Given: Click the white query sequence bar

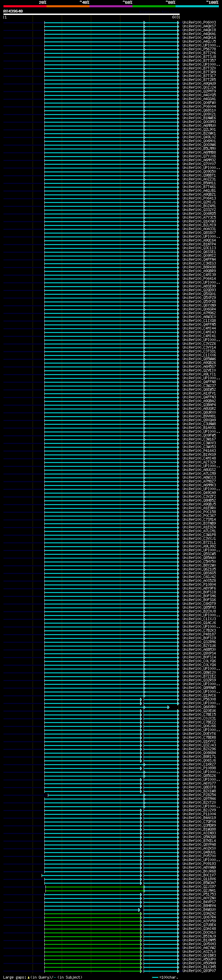Looking at the screenshot, I should point(92,15).
